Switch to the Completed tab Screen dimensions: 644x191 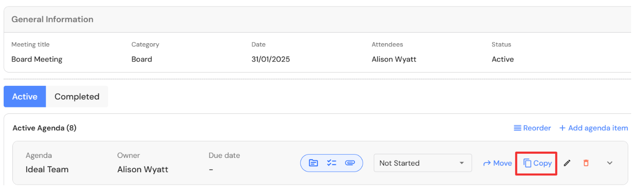(77, 96)
